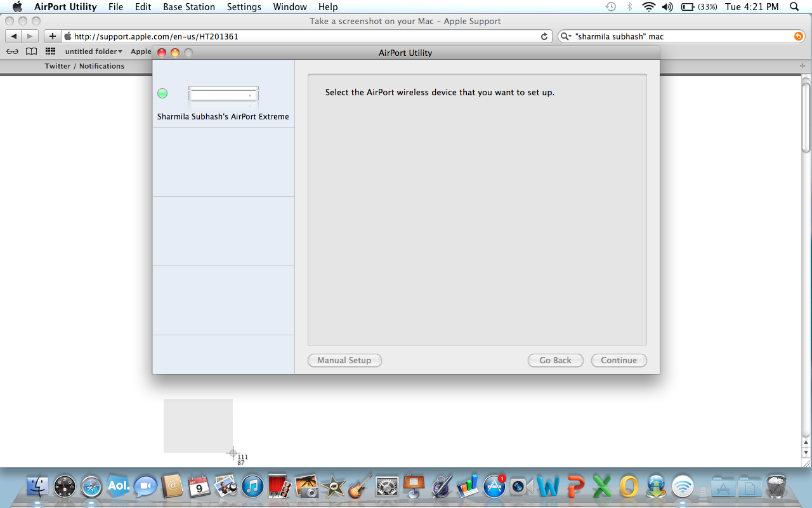The width and height of the screenshot is (812, 508).
Task: Show Reading List glasses icon
Action: [x=13, y=51]
